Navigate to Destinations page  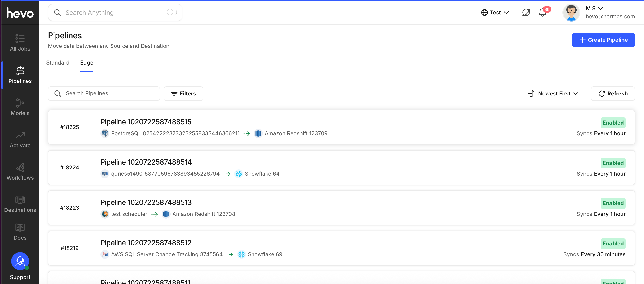(x=20, y=204)
